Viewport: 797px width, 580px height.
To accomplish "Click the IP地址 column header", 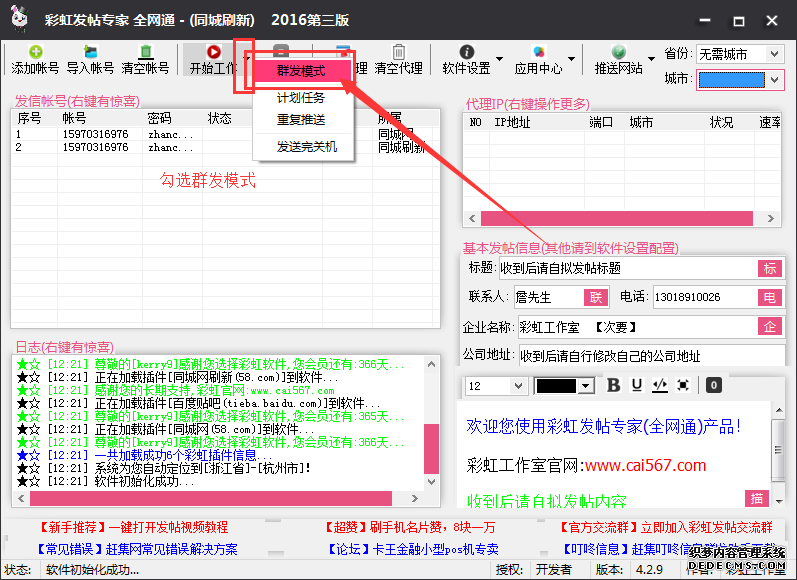I will (512, 122).
